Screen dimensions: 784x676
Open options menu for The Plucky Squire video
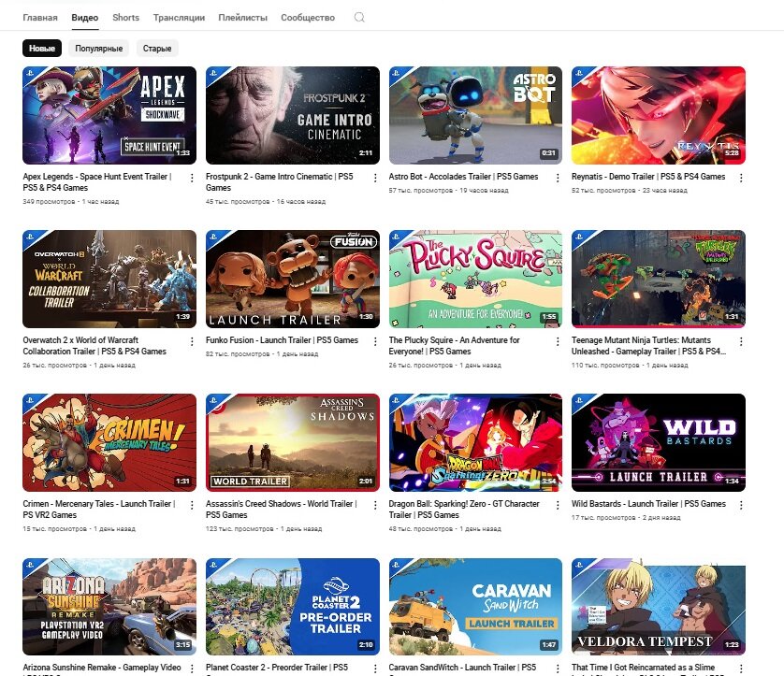point(558,341)
